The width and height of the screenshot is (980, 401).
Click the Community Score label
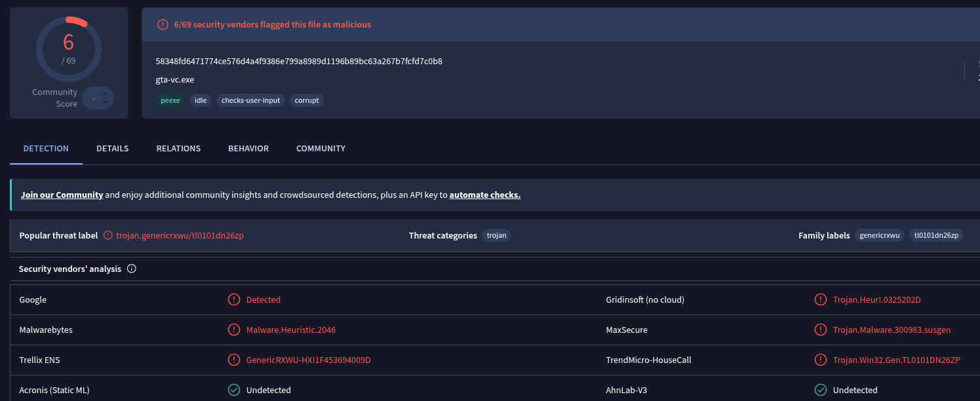point(55,98)
